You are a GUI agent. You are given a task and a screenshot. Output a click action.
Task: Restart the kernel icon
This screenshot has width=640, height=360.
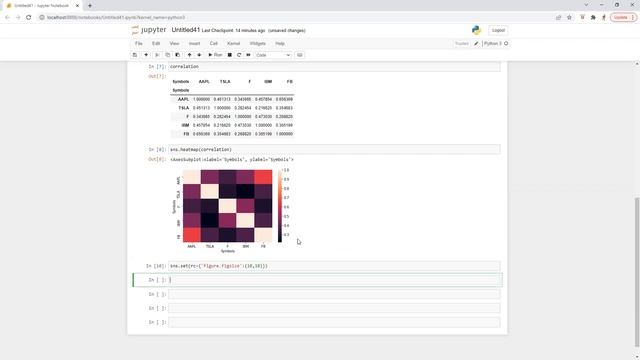pos(239,55)
